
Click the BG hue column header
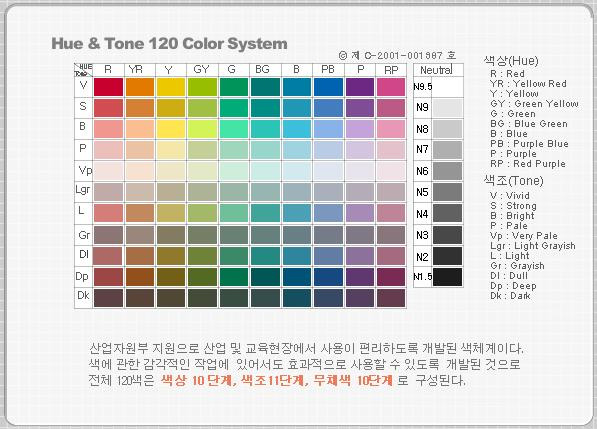pyautogui.click(x=265, y=70)
